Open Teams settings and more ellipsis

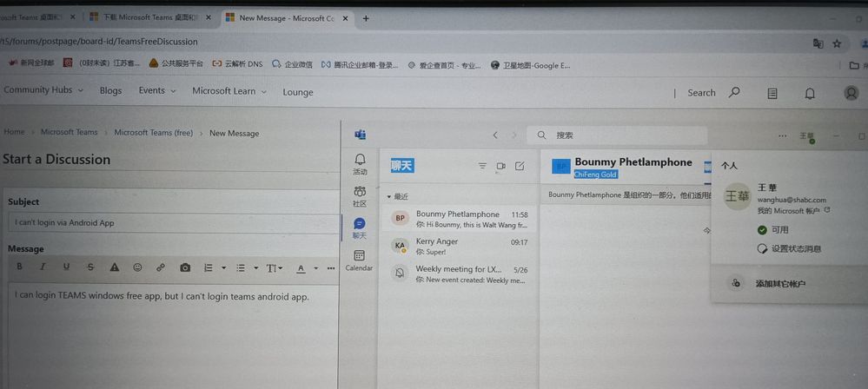[782, 135]
